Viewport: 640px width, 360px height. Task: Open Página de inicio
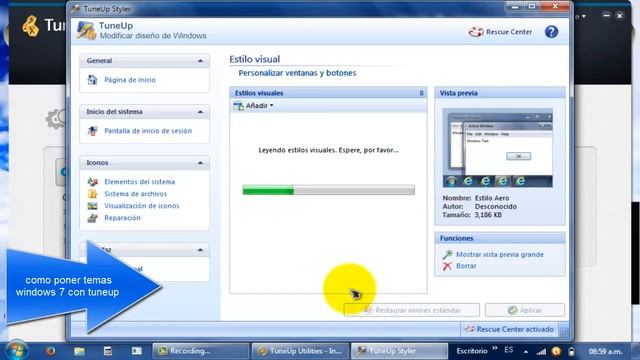(130, 80)
